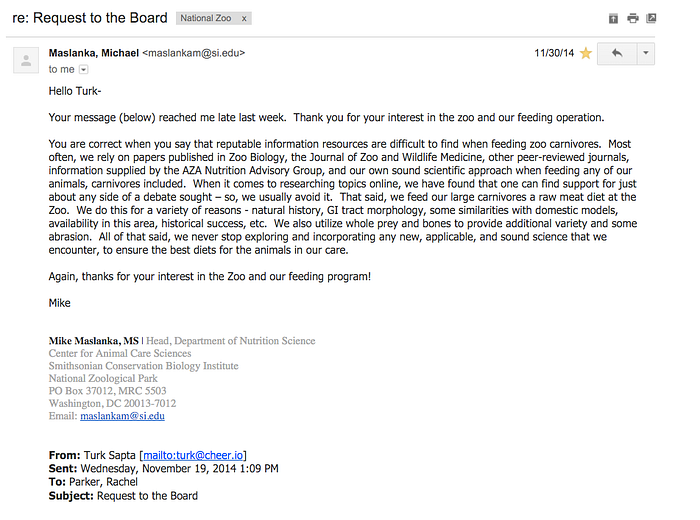
Task: Open the mailto:turk@cheer.io link
Action: pos(193,455)
